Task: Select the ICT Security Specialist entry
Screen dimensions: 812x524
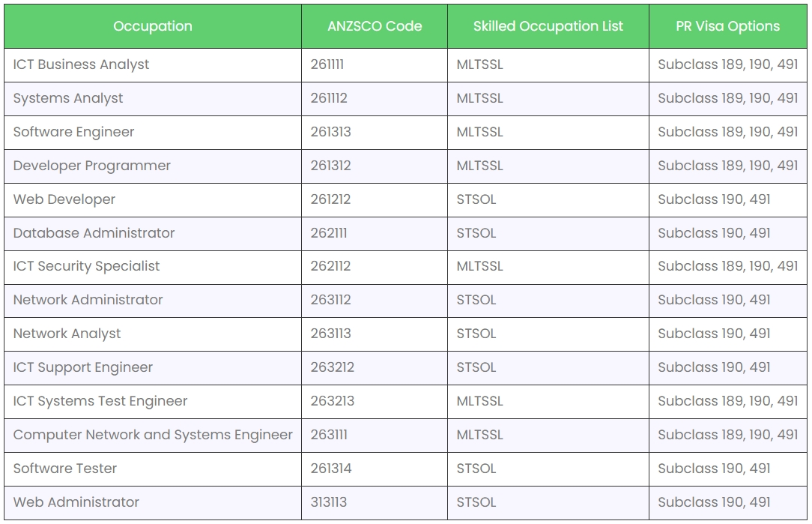Action: tap(86, 266)
